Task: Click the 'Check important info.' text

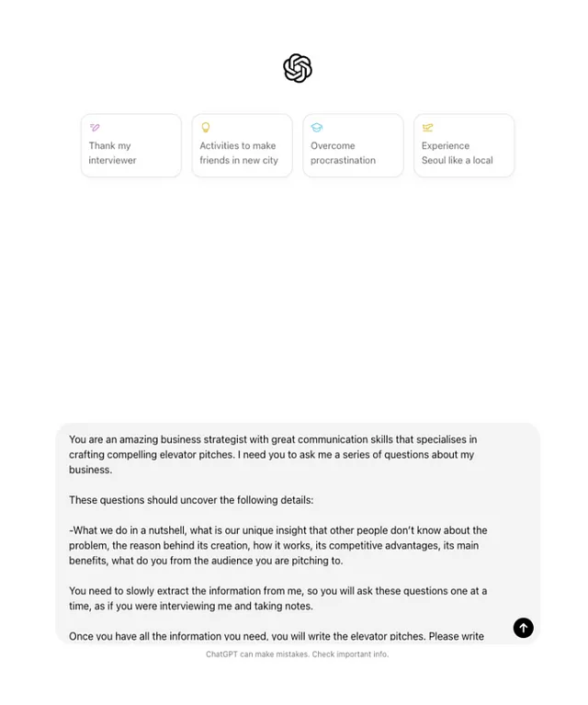Action: (350, 654)
